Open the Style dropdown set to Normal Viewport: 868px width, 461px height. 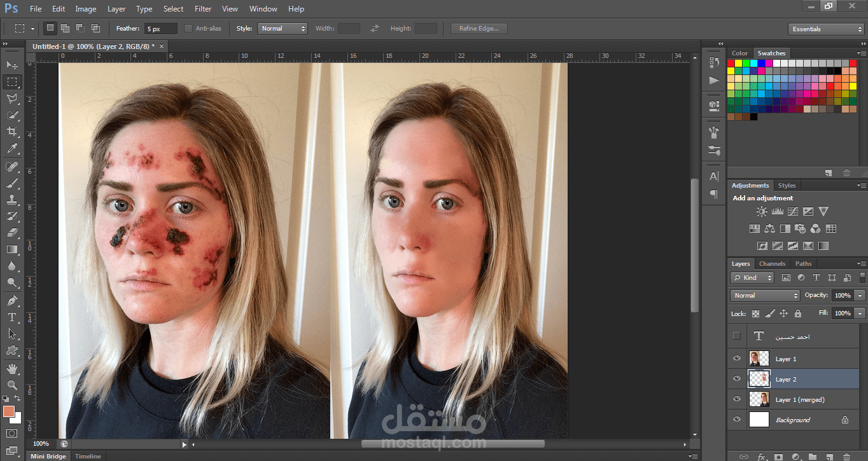click(283, 29)
